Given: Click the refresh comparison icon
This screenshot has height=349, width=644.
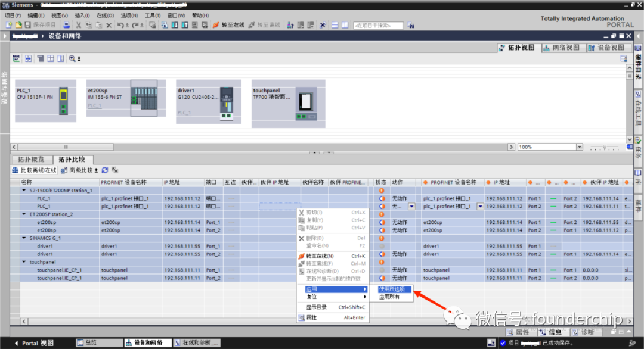Looking at the screenshot, I should pyautogui.click(x=105, y=170).
